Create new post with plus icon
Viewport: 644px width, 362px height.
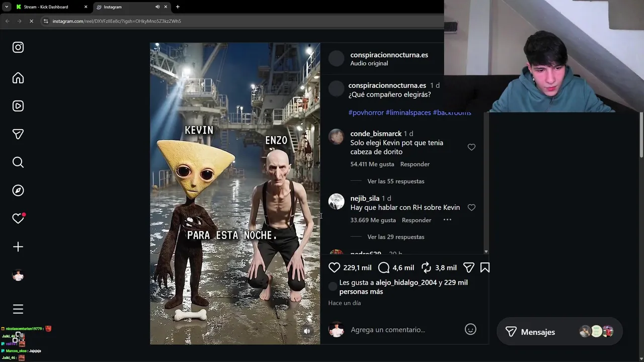[x=18, y=247]
